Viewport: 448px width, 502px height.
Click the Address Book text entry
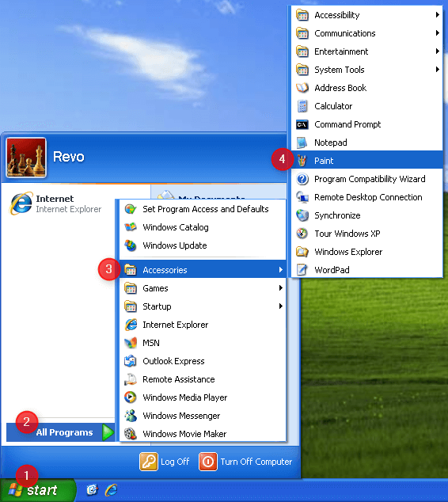pos(340,88)
